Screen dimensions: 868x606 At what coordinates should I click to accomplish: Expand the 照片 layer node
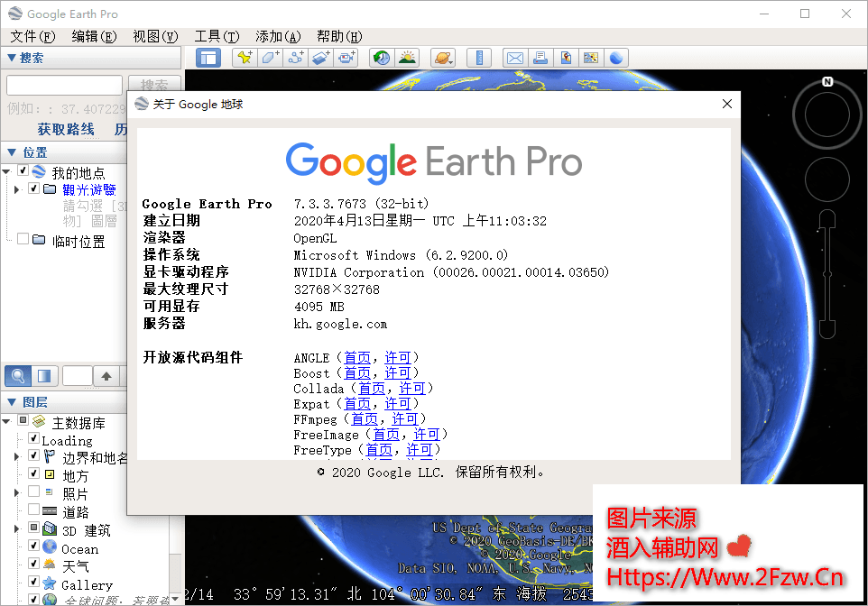click(16, 492)
